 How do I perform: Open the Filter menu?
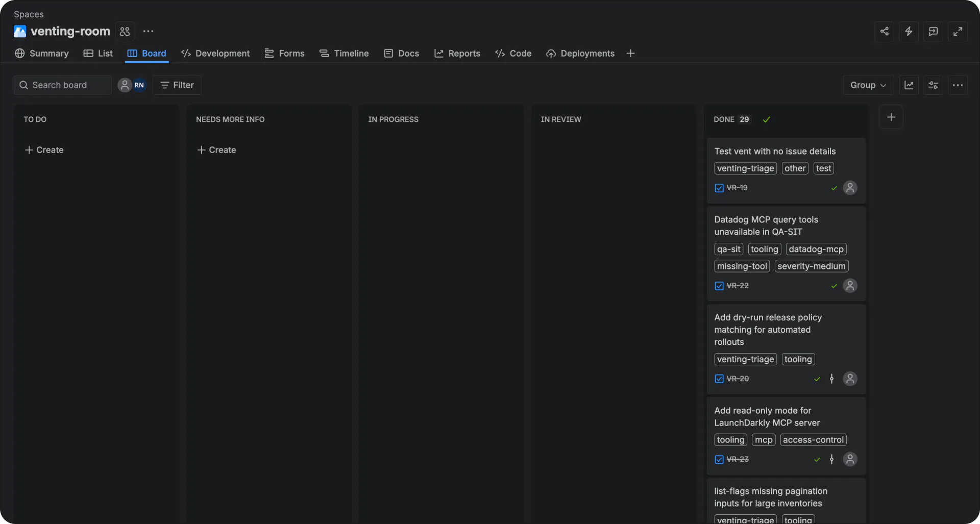point(177,85)
